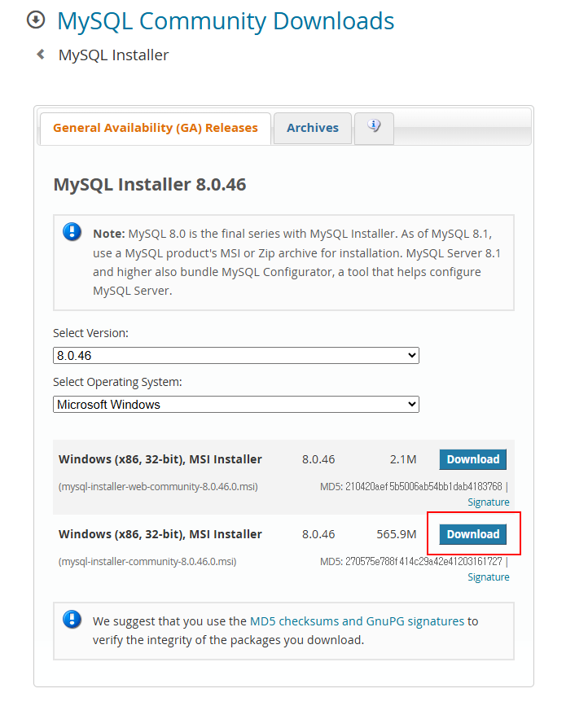Download the 2.1M web community installer
Screen dimensions: 588x706
(472, 459)
